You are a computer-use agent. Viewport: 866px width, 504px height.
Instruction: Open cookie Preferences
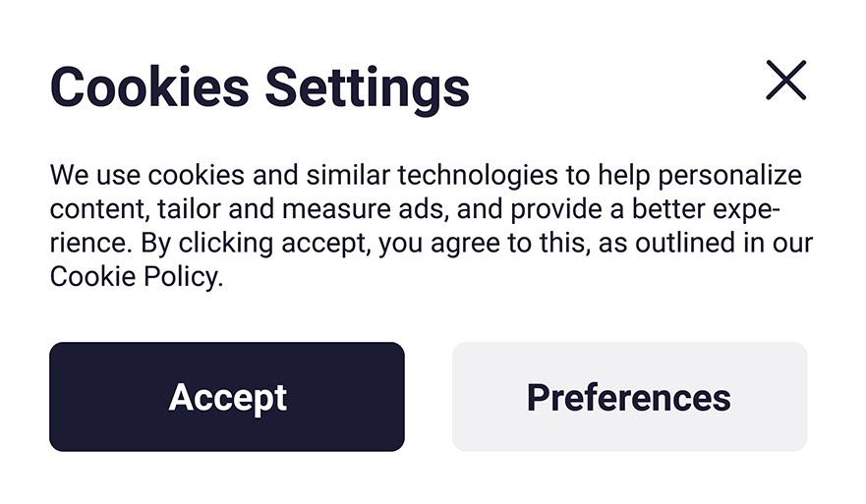point(629,397)
